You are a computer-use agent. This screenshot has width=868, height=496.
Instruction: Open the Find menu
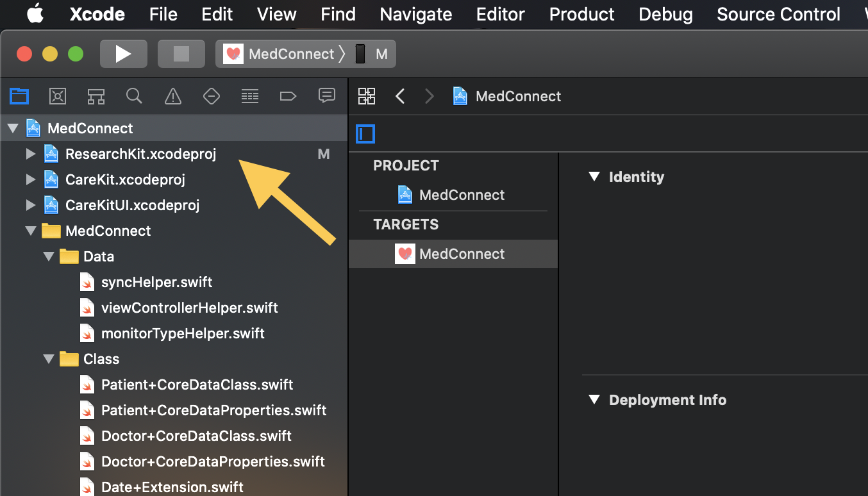tap(338, 14)
